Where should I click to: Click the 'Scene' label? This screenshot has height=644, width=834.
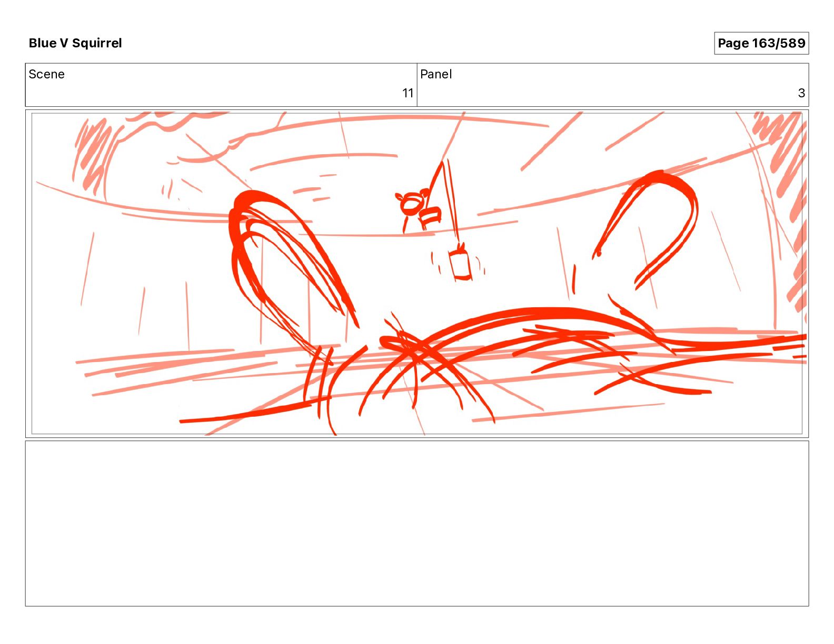click(x=46, y=74)
